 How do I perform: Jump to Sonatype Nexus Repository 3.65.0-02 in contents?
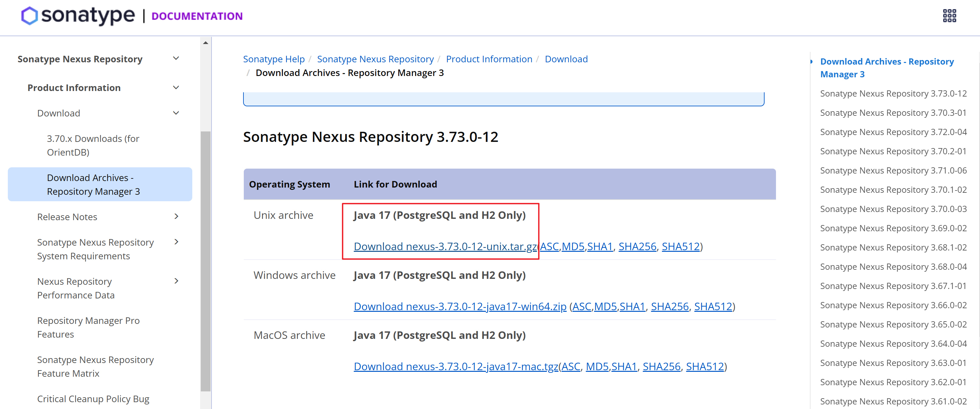pyautogui.click(x=893, y=324)
